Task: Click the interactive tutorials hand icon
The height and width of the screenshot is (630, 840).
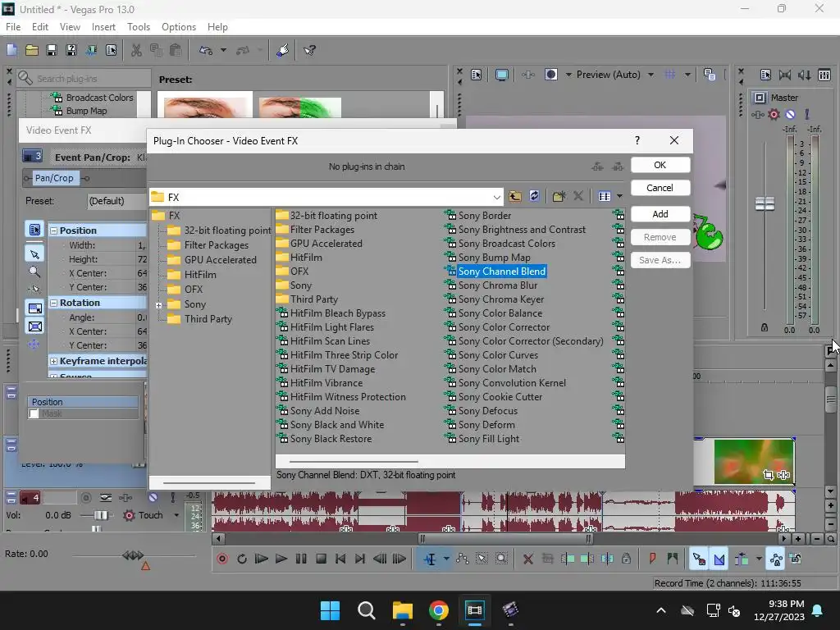Action: click(283, 50)
